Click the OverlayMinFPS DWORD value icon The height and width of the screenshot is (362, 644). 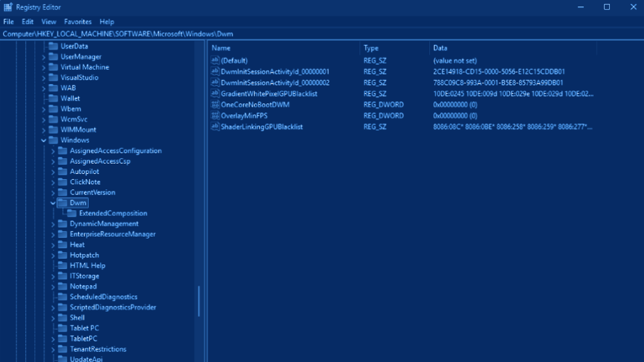click(x=216, y=116)
